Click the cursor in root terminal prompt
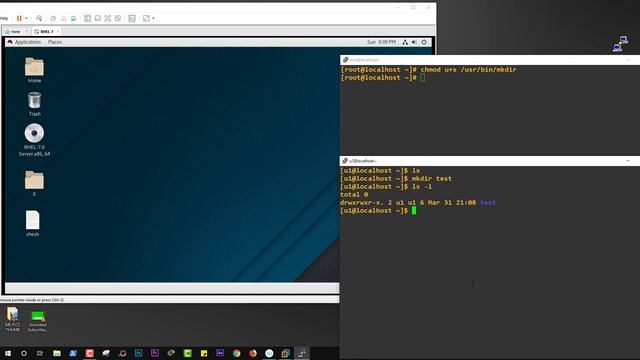Screen dimensions: 640x360 (423, 78)
